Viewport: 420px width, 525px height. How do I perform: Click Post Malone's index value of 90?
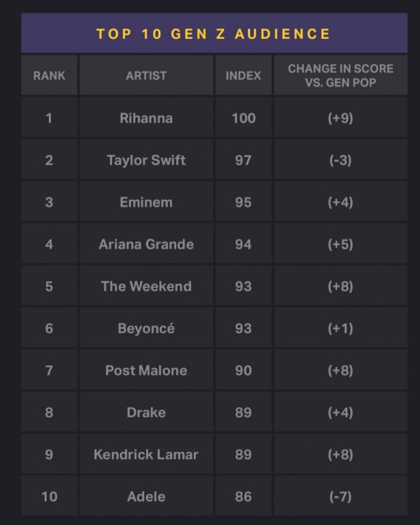243,370
